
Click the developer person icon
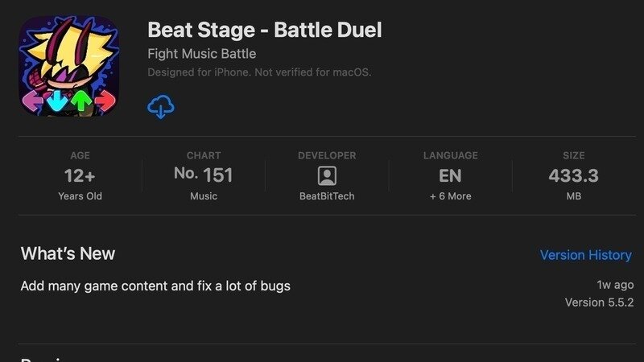(x=327, y=176)
